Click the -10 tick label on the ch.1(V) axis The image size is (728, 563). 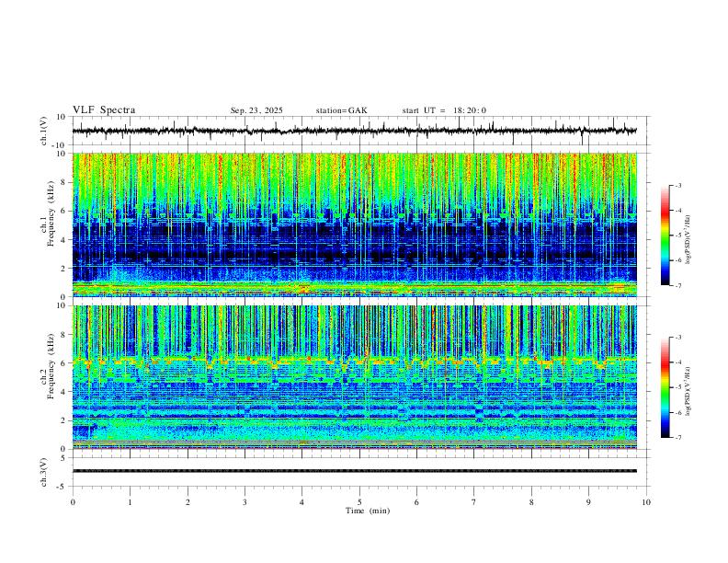60,145
